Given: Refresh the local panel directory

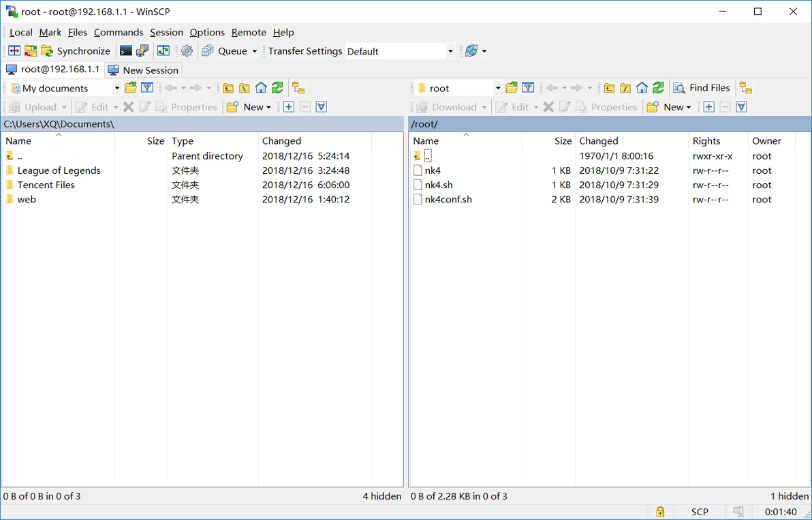Looking at the screenshot, I should pos(277,88).
